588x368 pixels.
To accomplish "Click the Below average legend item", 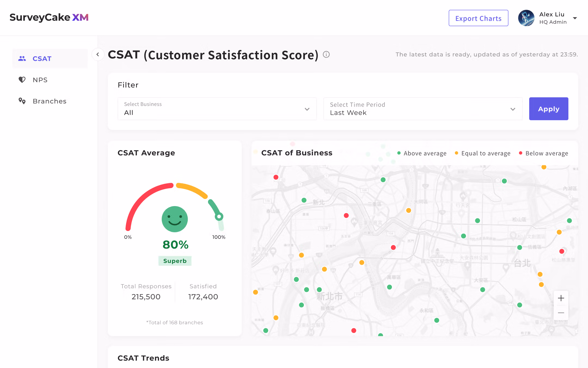I will pyautogui.click(x=544, y=153).
